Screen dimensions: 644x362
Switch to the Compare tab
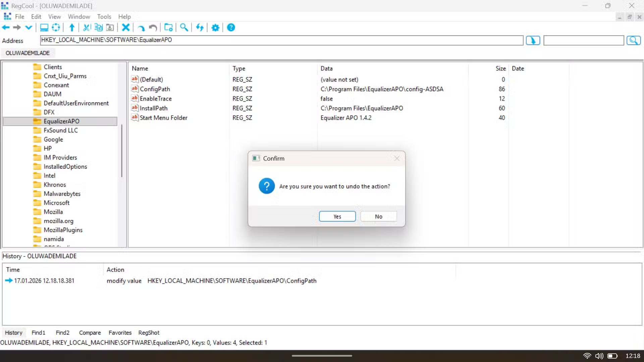(x=90, y=333)
